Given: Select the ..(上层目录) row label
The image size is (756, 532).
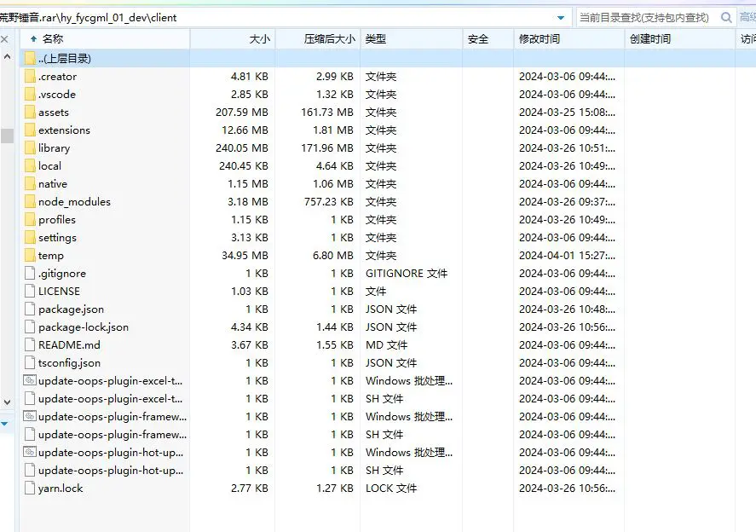Looking at the screenshot, I should tap(64, 58).
